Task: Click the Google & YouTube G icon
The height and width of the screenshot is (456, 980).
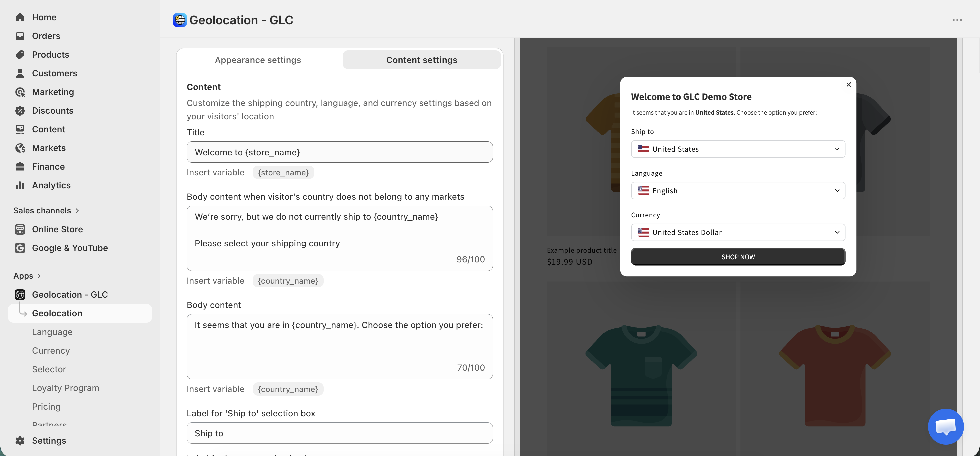Action: click(x=20, y=248)
